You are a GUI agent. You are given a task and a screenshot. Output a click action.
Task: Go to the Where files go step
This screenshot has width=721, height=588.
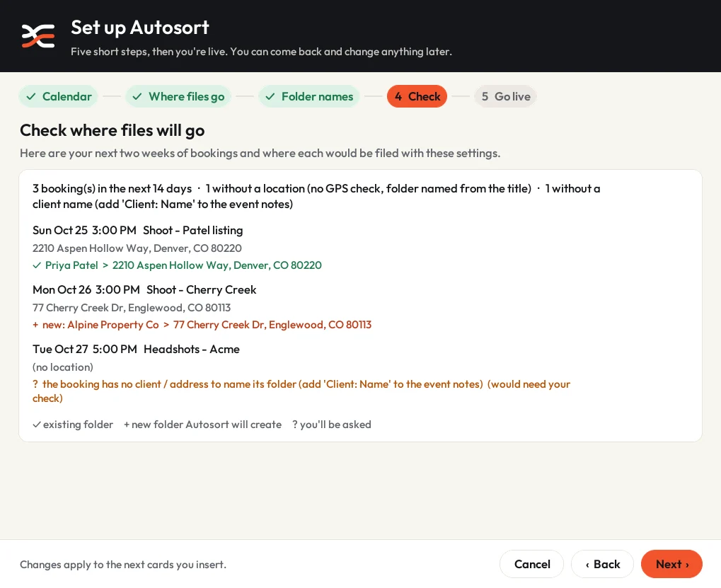point(178,96)
